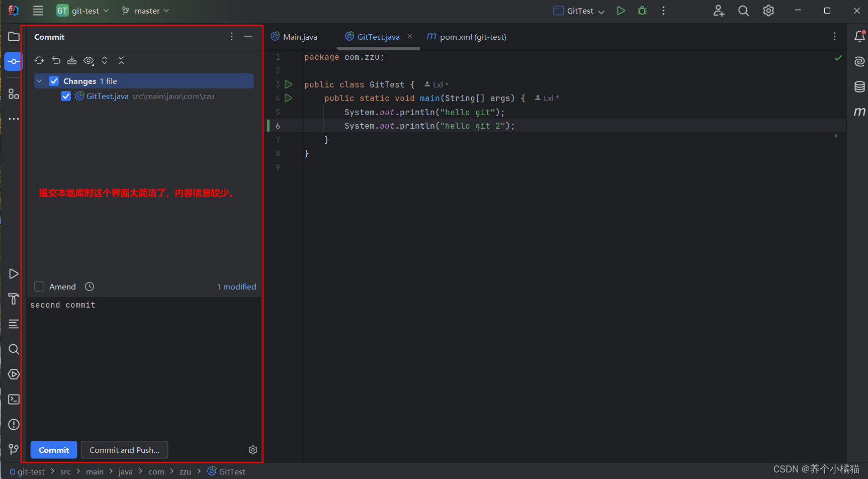Open Search Everywhere magnifier
This screenshot has width=868, height=479.
point(743,11)
